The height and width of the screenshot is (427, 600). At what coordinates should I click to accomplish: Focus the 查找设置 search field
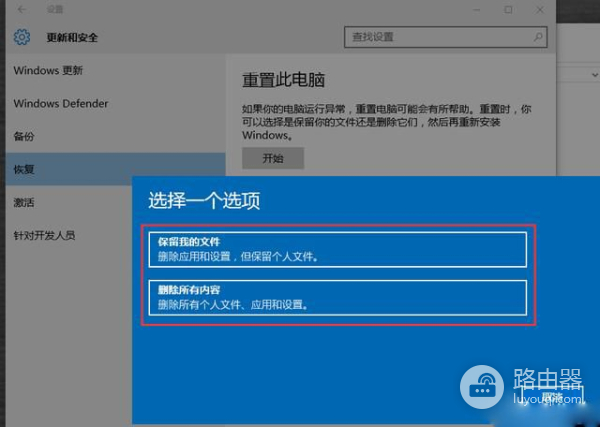point(445,37)
